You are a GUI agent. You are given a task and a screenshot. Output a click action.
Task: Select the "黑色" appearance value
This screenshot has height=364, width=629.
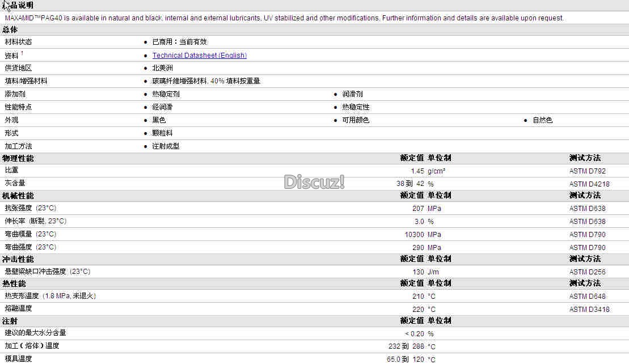(x=159, y=120)
